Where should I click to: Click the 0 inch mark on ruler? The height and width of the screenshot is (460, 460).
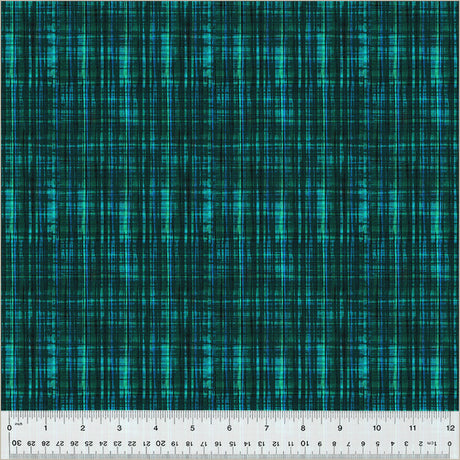pyautogui.click(x=9, y=428)
